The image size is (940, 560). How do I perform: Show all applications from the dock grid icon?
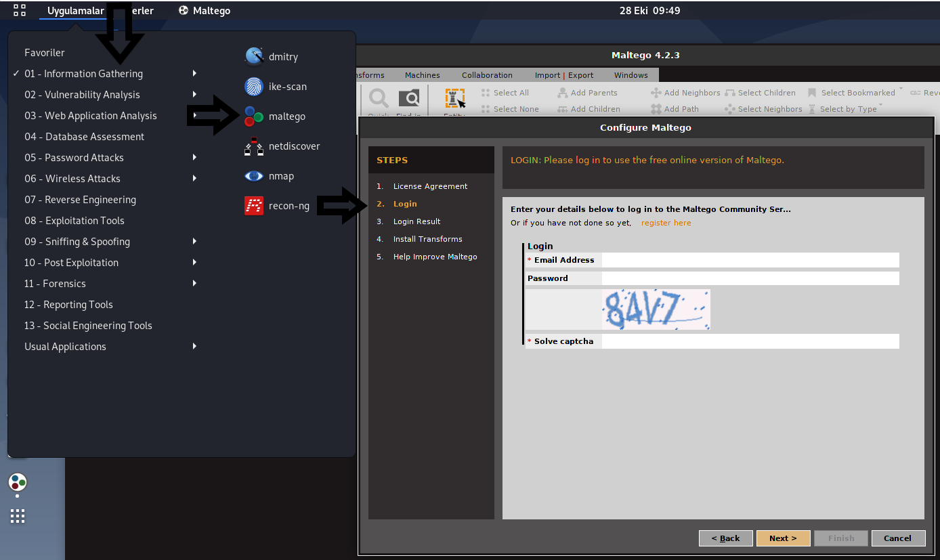pyautogui.click(x=18, y=516)
